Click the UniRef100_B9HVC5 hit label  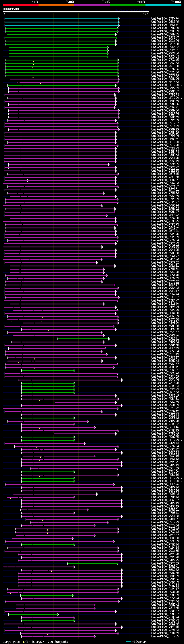point(165,34)
